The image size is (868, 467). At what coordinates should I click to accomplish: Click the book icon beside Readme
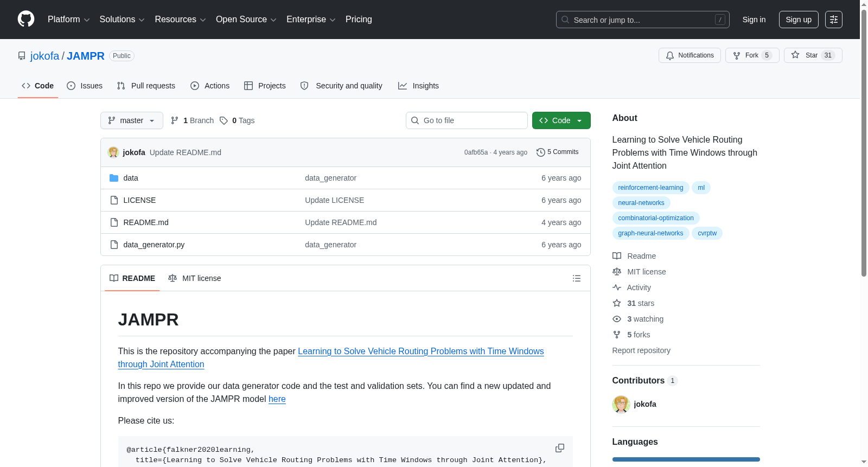click(617, 256)
